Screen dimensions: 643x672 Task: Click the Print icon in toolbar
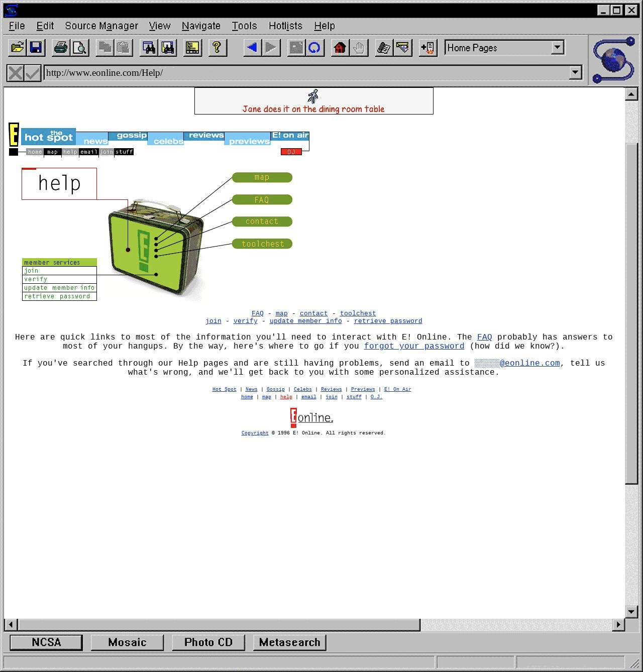click(x=61, y=48)
